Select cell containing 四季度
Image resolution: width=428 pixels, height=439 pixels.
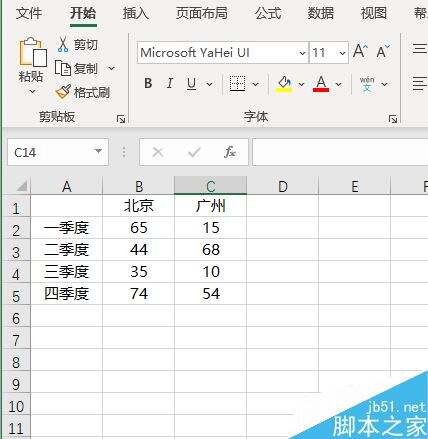(67, 294)
